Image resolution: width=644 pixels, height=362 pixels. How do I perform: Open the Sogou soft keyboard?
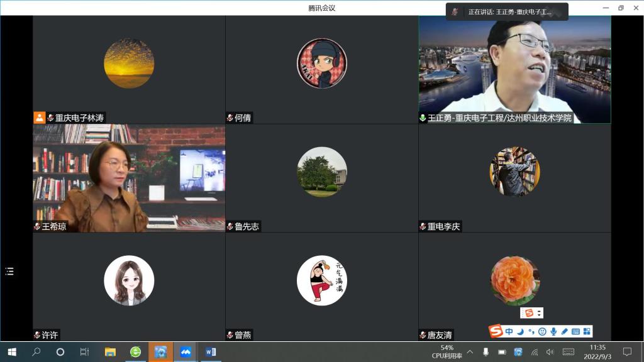pyautogui.click(x=575, y=331)
